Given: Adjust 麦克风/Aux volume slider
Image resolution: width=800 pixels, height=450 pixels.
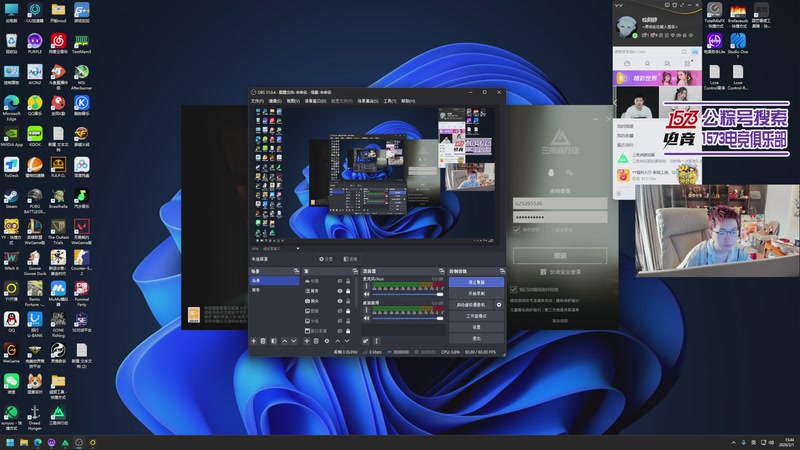Looking at the screenshot, I should pos(408,294).
